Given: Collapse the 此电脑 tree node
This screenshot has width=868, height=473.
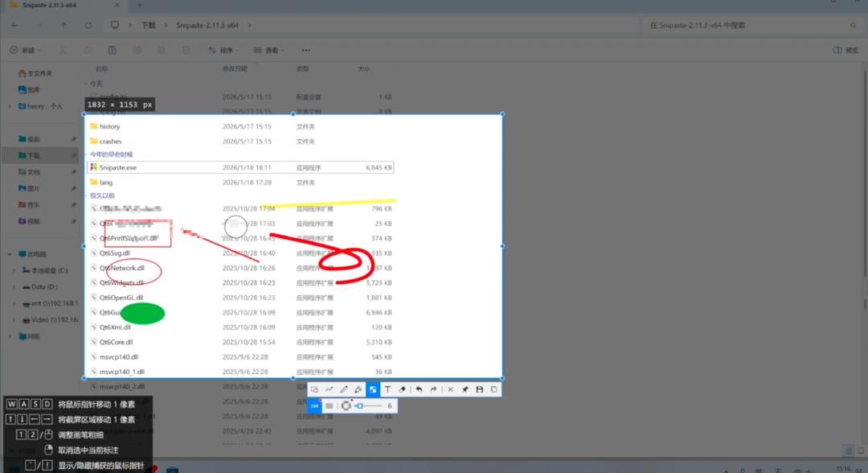Looking at the screenshot, I should click(x=10, y=254).
